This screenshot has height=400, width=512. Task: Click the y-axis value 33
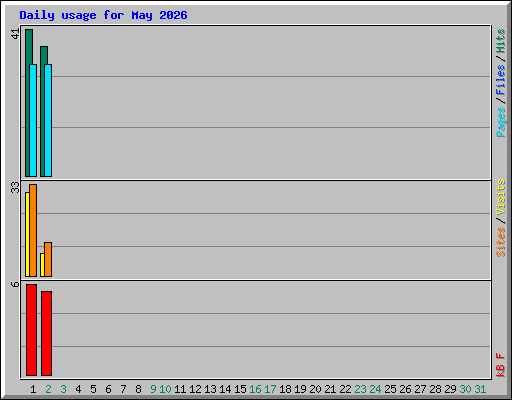coord(15,187)
